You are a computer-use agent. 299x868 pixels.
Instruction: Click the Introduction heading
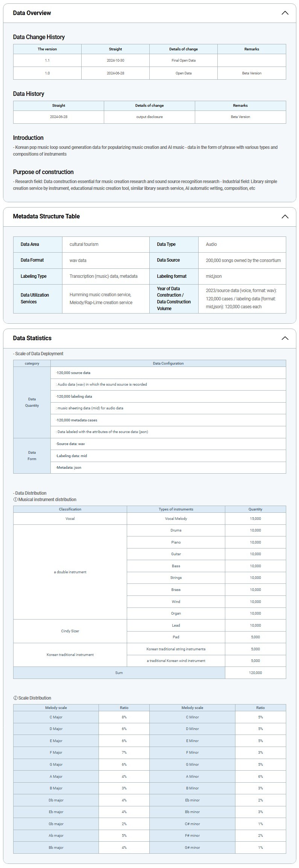(x=28, y=138)
